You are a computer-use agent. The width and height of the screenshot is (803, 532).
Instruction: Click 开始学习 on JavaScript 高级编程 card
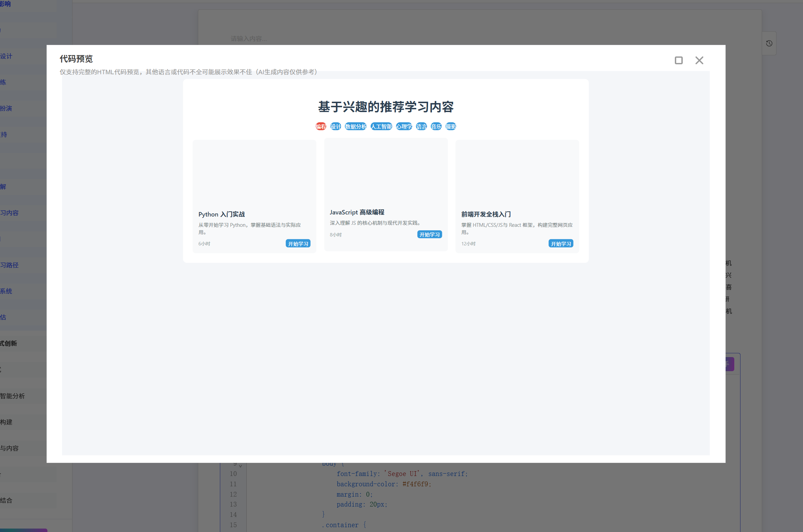coord(430,235)
